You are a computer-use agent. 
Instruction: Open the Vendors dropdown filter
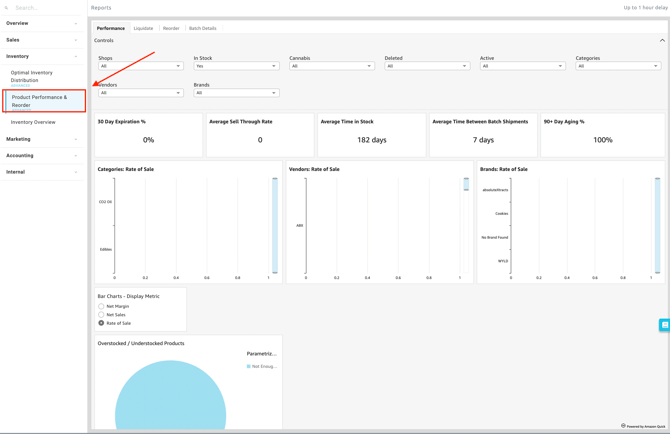[x=140, y=93]
